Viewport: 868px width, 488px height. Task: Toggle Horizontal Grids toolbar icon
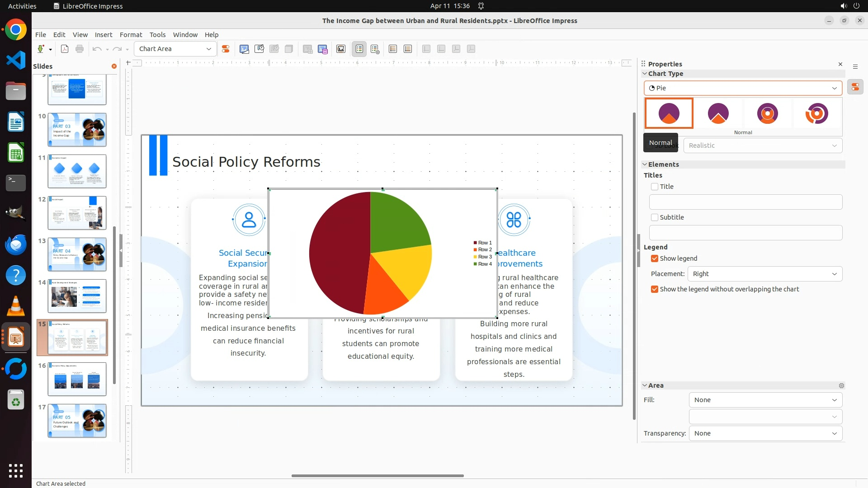click(393, 49)
